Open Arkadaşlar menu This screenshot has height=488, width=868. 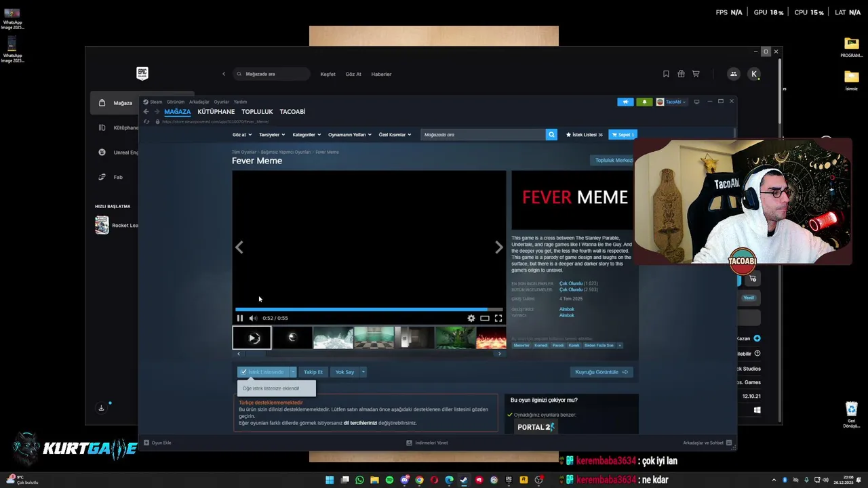click(199, 102)
